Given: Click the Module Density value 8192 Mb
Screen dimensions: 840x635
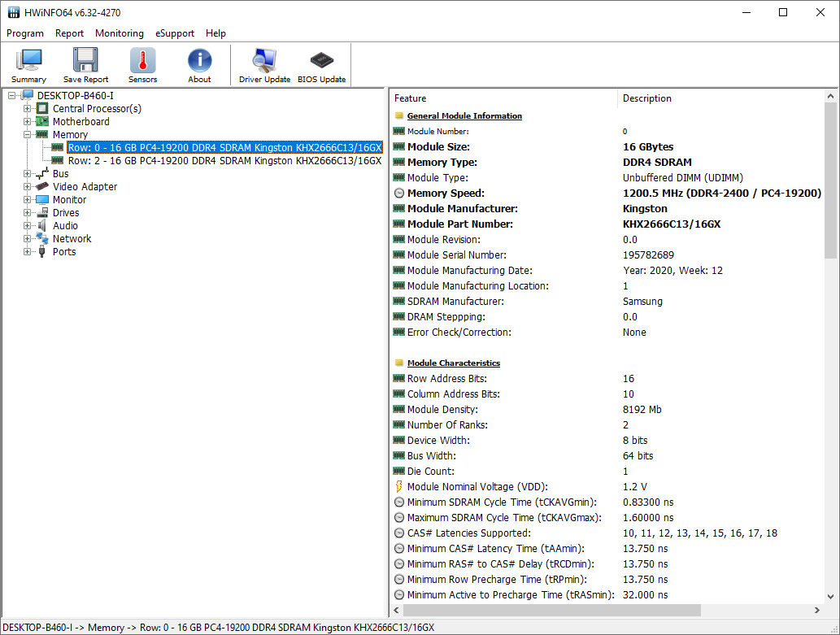Looking at the screenshot, I should point(642,410).
